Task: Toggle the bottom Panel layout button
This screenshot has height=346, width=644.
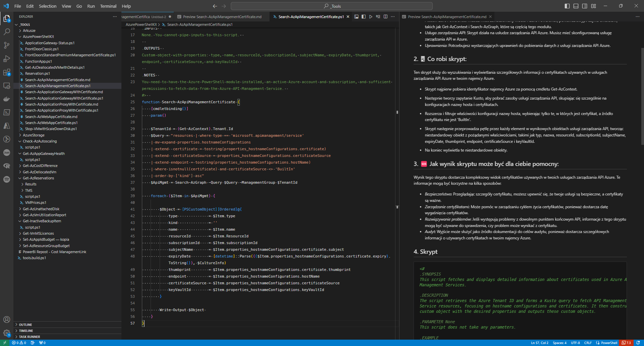Action: point(576,6)
